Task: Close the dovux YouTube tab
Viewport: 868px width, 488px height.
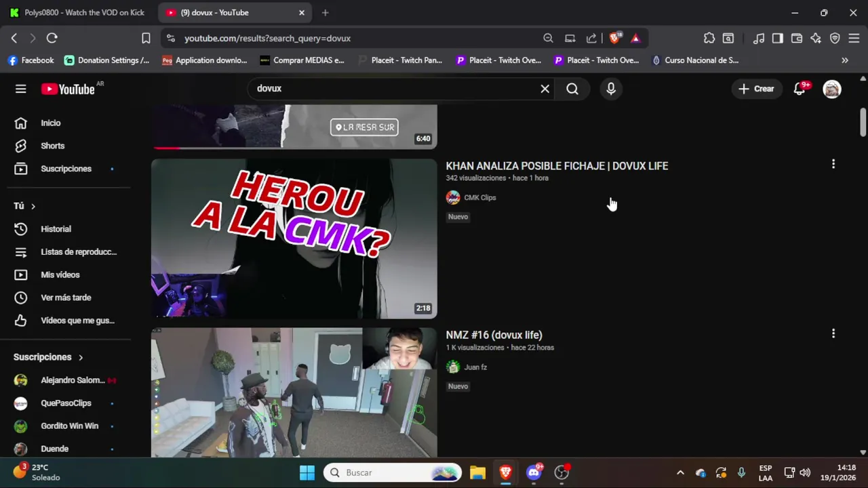Action: [302, 13]
